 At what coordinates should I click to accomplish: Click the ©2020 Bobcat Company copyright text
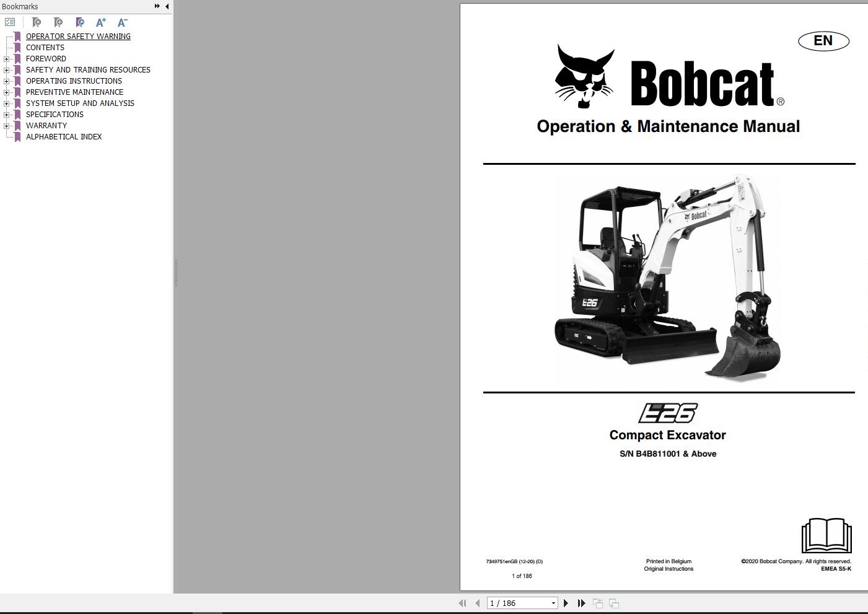pyautogui.click(x=796, y=561)
